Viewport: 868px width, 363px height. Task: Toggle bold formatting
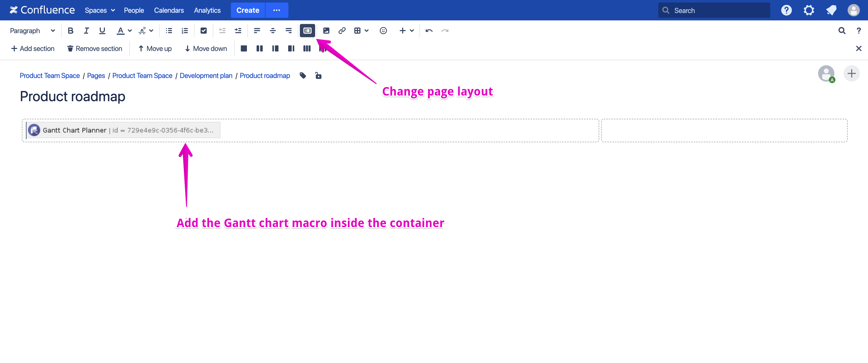[x=71, y=31]
